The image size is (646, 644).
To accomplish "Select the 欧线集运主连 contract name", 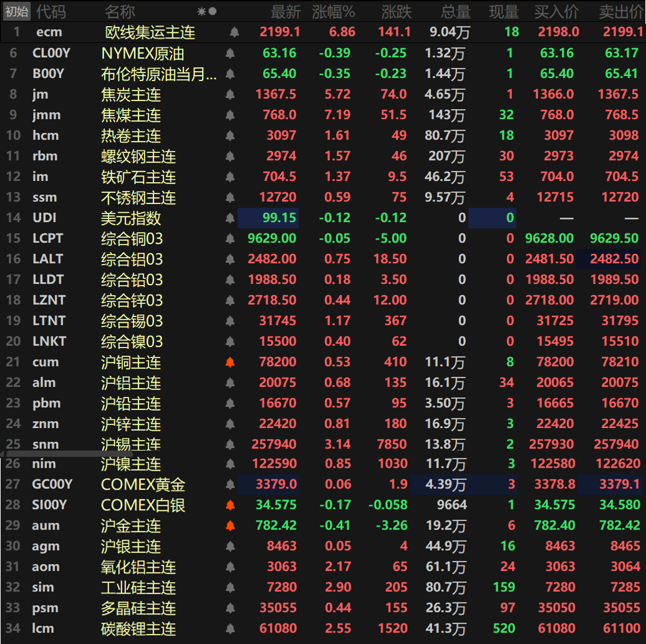I will click(150, 32).
